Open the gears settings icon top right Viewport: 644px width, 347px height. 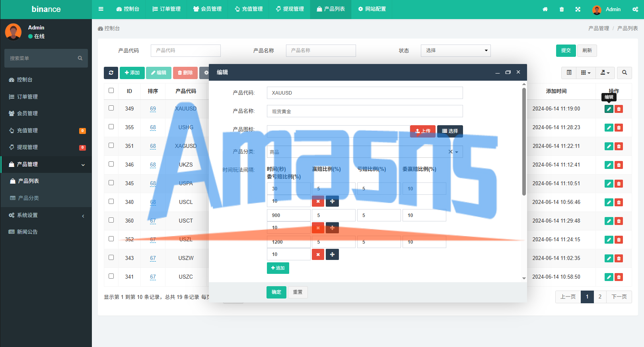click(635, 9)
